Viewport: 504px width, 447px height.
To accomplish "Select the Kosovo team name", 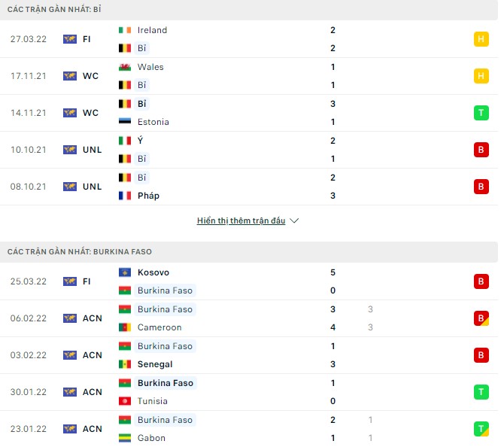I will click(x=153, y=272).
